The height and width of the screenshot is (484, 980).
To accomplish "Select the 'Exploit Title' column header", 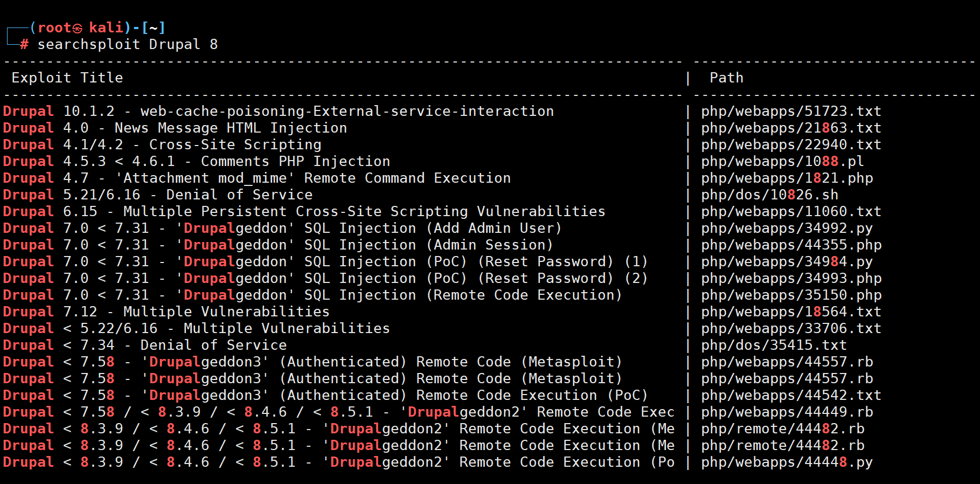I will (67, 78).
